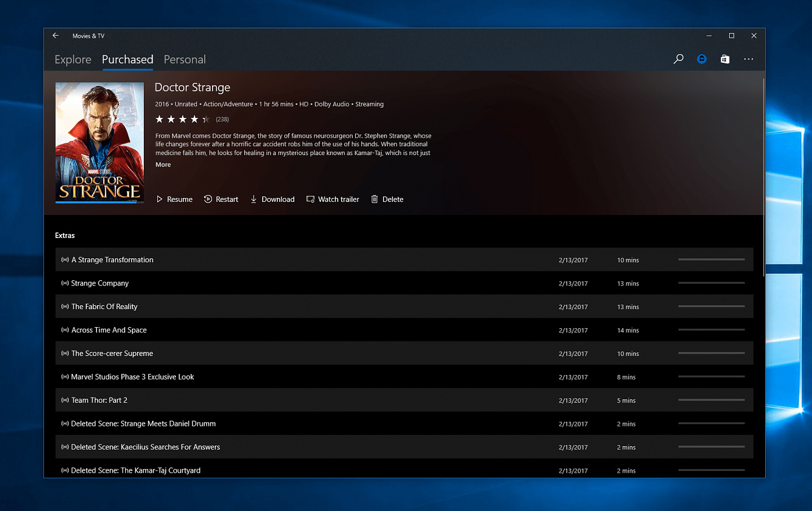This screenshot has width=812, height=511.
Task: Click the vertical scrollbar on the right
Action: [764, 178]
